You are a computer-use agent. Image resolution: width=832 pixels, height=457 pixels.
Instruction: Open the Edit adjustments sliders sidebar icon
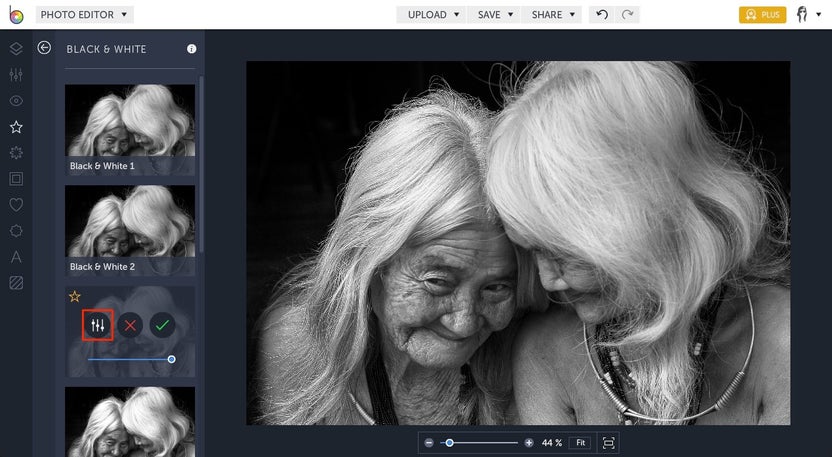(16, 75)
